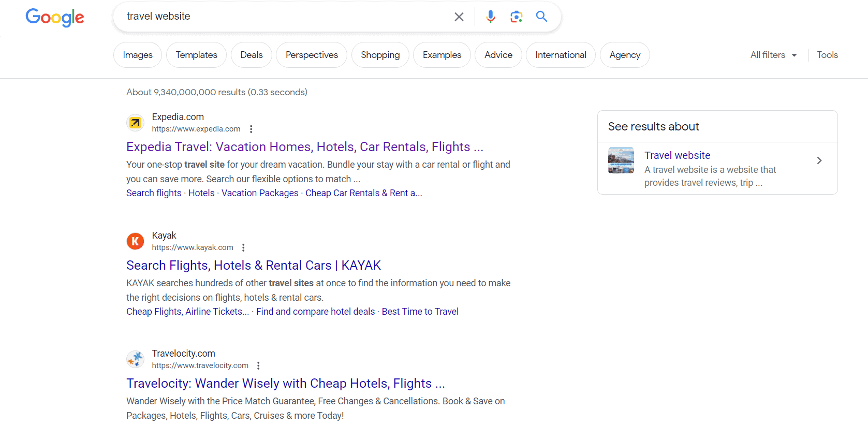Screen dimensions: 868x425
Task: Open Find and compare hotel deals sitelink
Action: (x=315, y=312)
